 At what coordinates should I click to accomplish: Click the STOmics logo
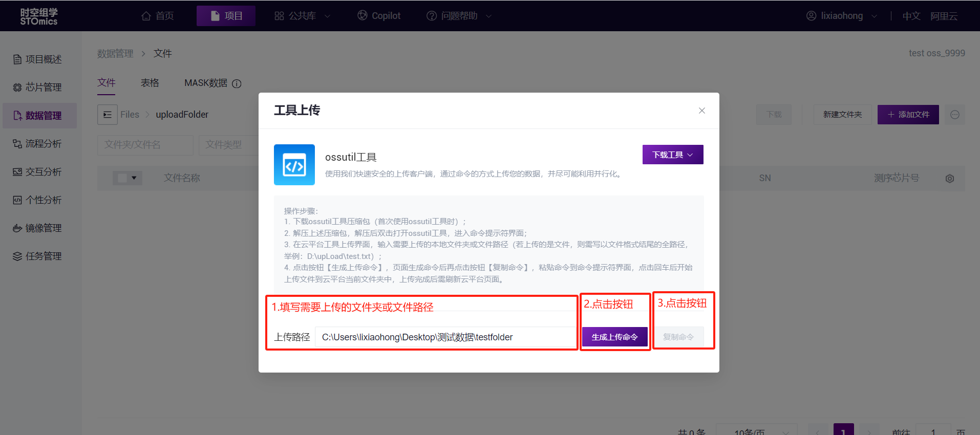pos(39,16)
